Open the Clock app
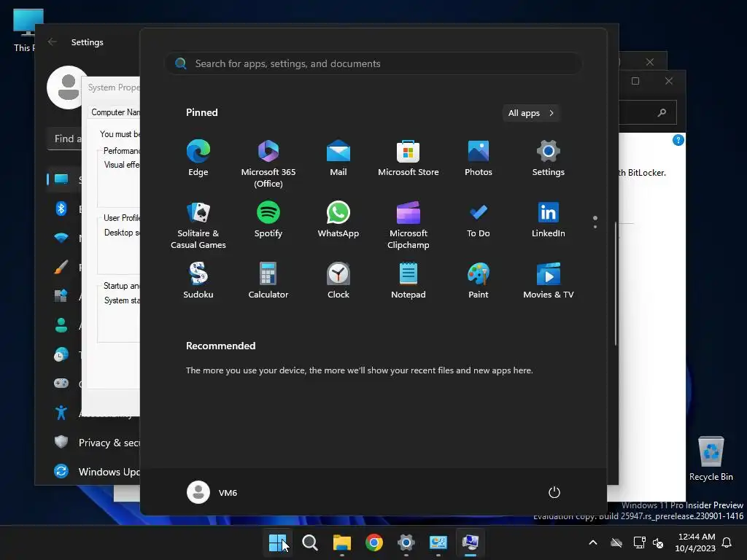Screen dimensions: 747x560 tap(338, 281)
